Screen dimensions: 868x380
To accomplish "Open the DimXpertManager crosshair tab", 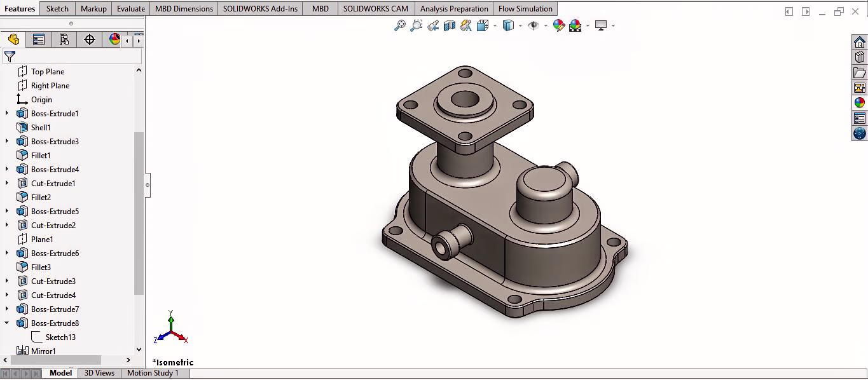I will click(90, 39).
